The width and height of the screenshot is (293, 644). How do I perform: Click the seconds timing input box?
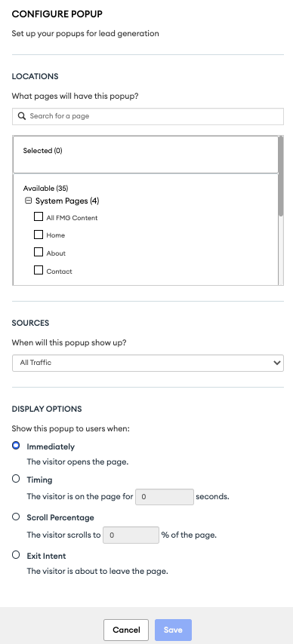tap(165, 497)
